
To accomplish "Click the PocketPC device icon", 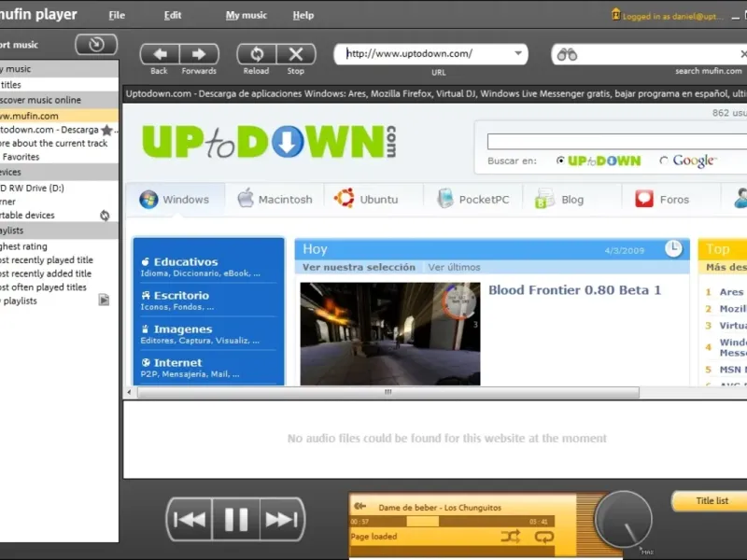I will click(x=445, y=198).
